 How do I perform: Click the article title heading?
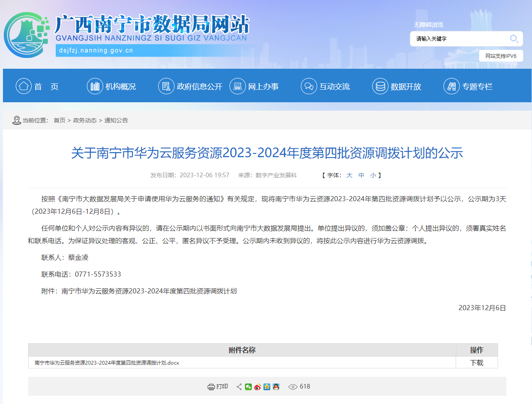[267, 153]
